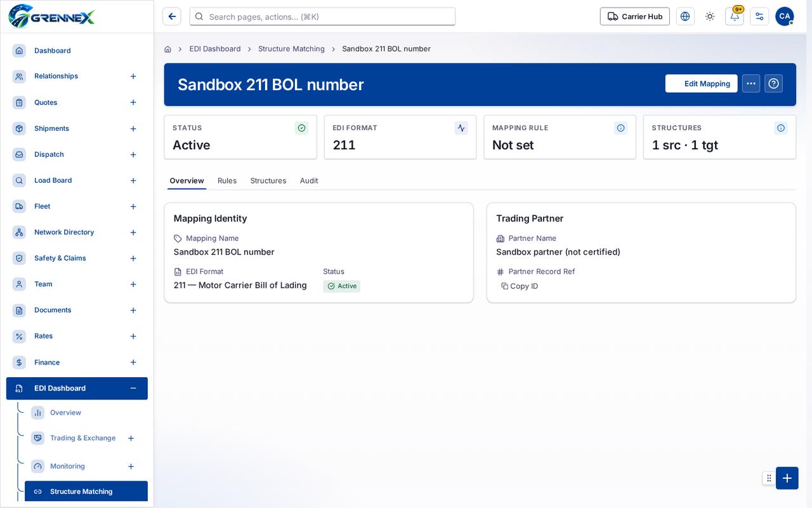812x508 pixels.
Task: Open the notifications bell
Action: point(735,17)
